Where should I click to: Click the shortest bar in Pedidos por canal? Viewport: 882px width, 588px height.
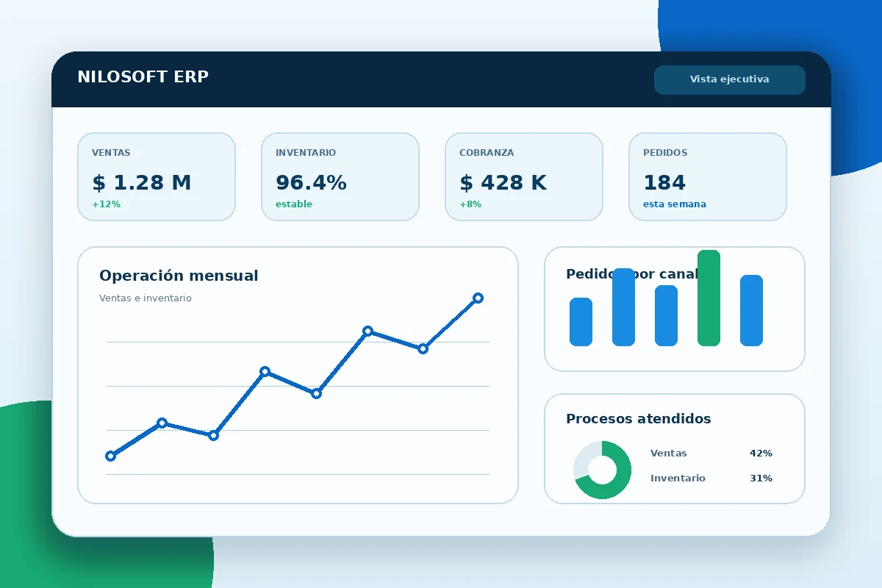click(581, 322)
